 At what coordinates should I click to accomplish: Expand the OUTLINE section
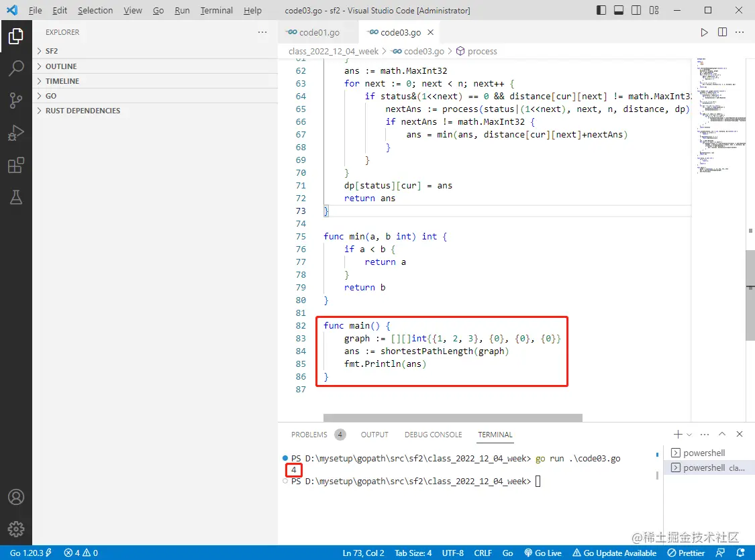(155, 66)
